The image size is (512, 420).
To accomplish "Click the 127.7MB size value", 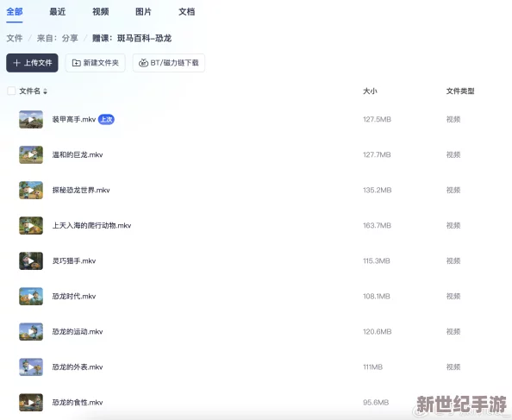I will point(377,155).
